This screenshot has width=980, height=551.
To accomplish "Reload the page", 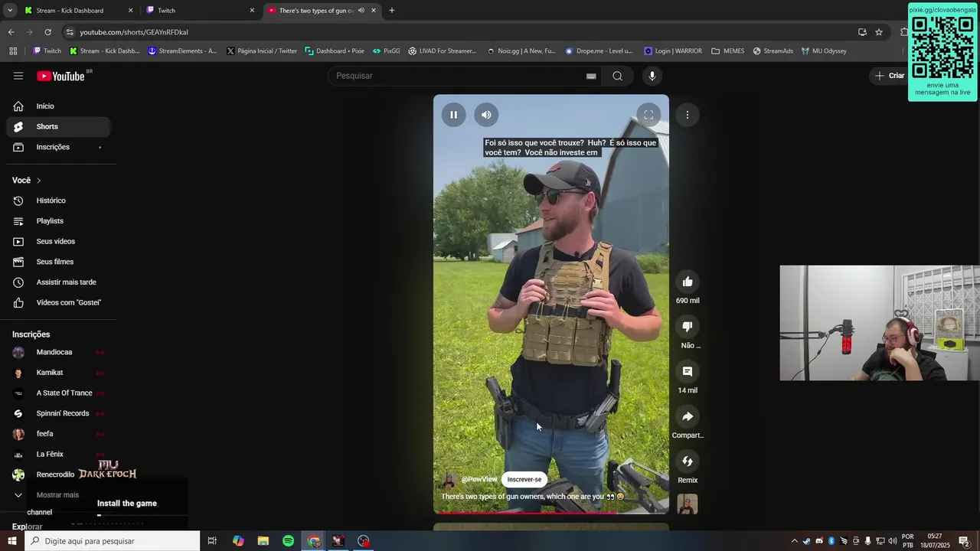I will (x=47, y=32).
